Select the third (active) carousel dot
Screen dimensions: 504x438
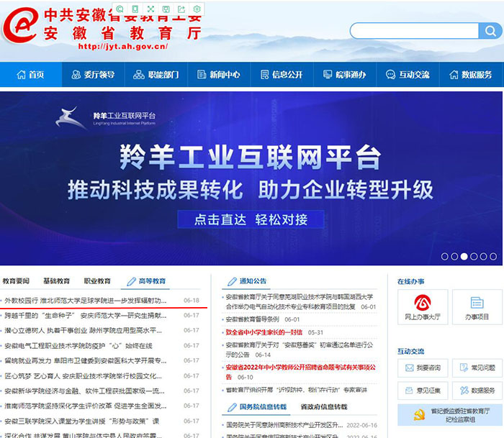point(464,256)
